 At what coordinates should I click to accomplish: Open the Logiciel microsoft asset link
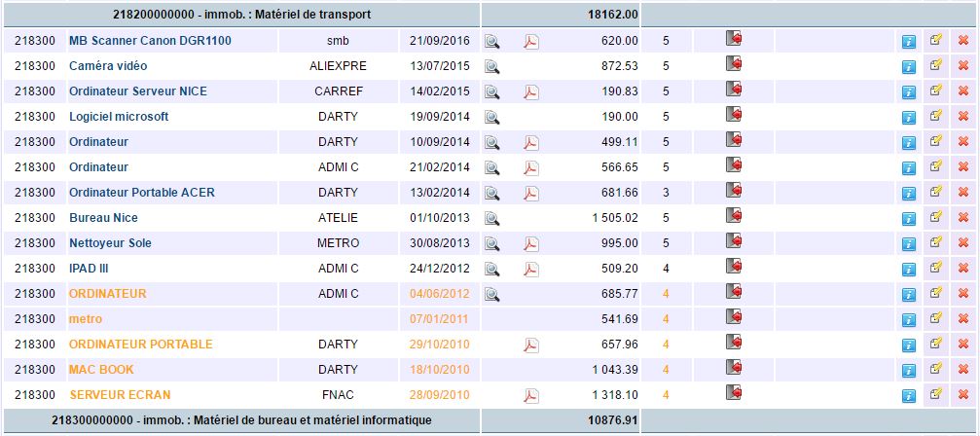tap(119, 117)
